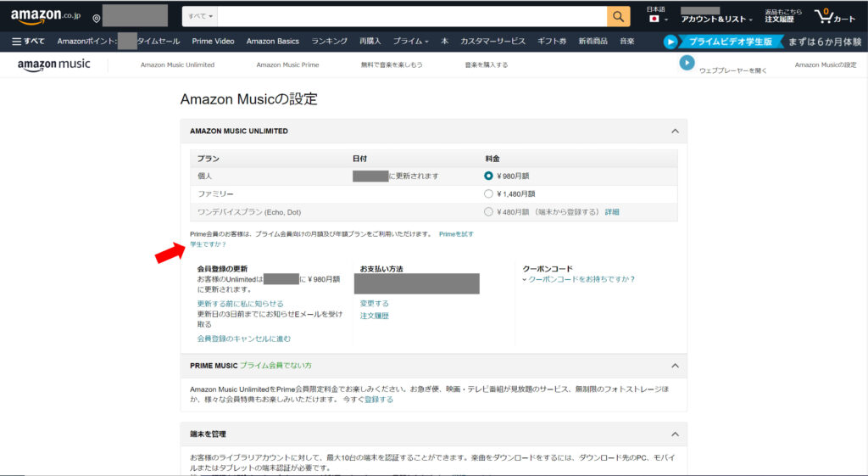
Task: Click the 詳細 link for ワンデバイスプラン
Action: (x=612, y=212)
